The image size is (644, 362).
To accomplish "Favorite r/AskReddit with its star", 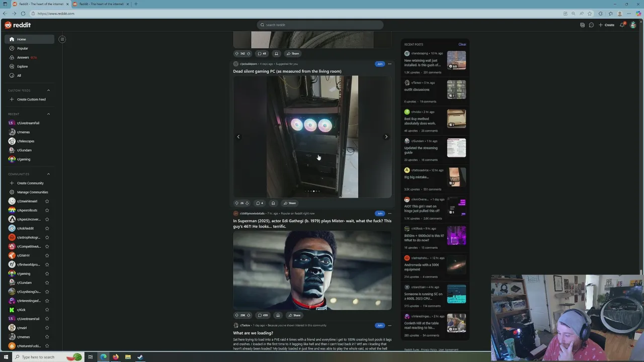I will 47,228.
